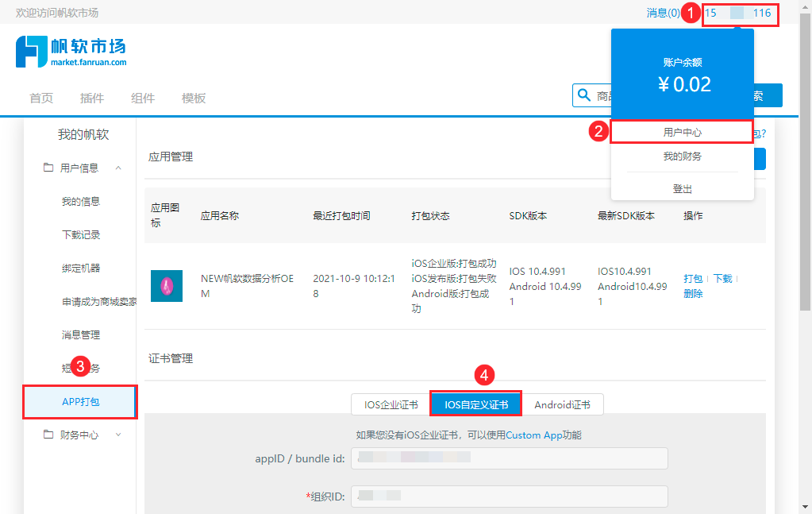Open the 模板 navigation tab
Screen dimensions: 812x514
coord(194,98)
